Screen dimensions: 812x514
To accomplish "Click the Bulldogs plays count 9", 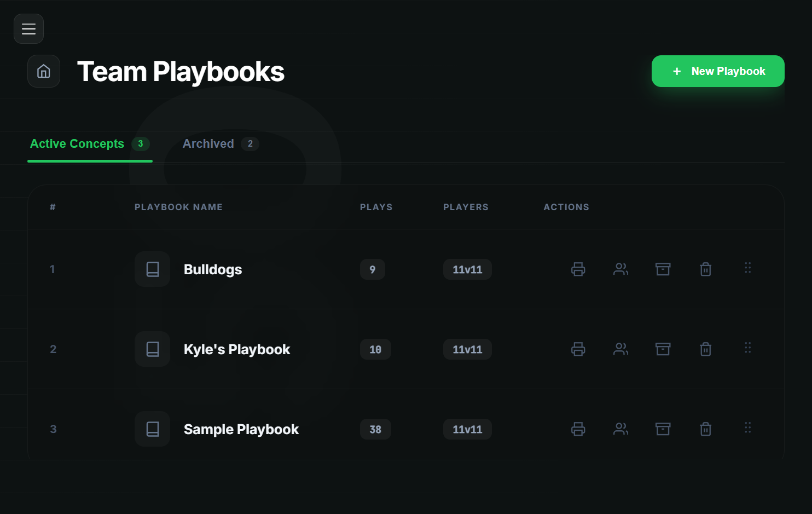I will pyautogui.click(x=373, y=269).
